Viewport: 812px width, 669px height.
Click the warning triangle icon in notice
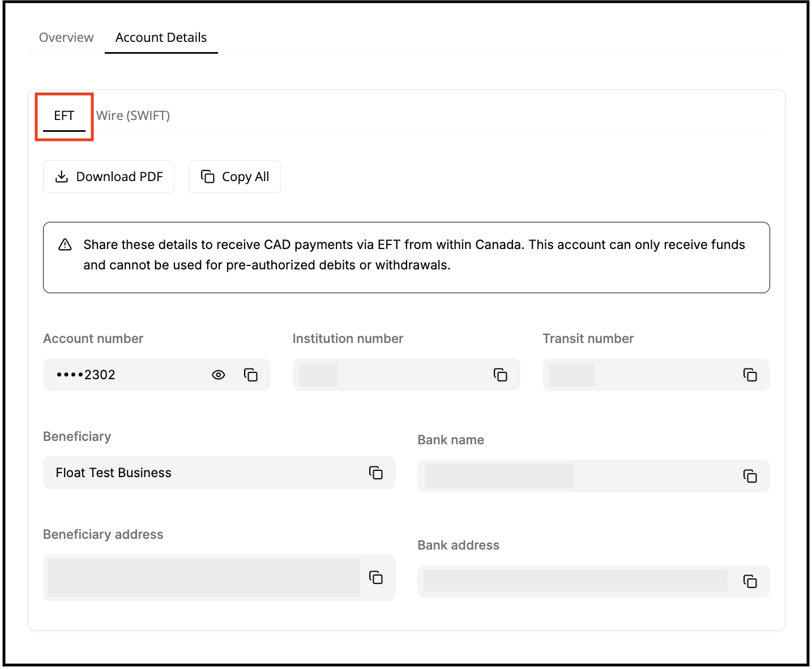click(65, 245)
